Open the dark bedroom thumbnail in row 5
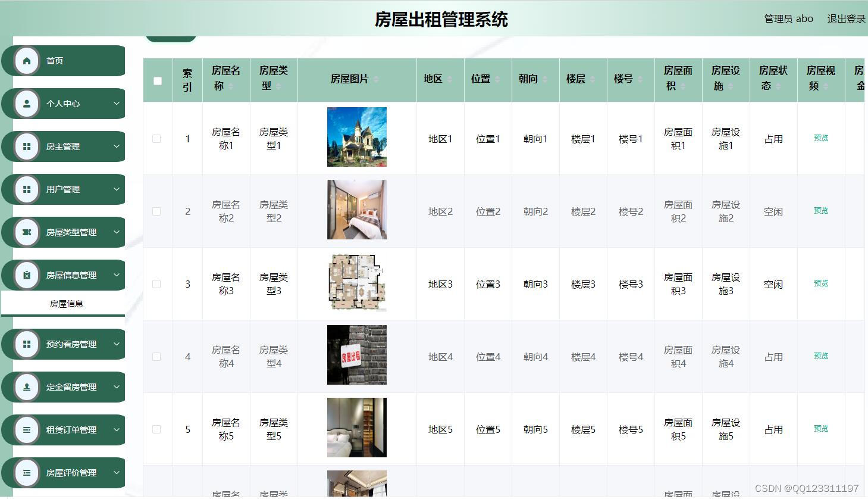 click(357, 428)
